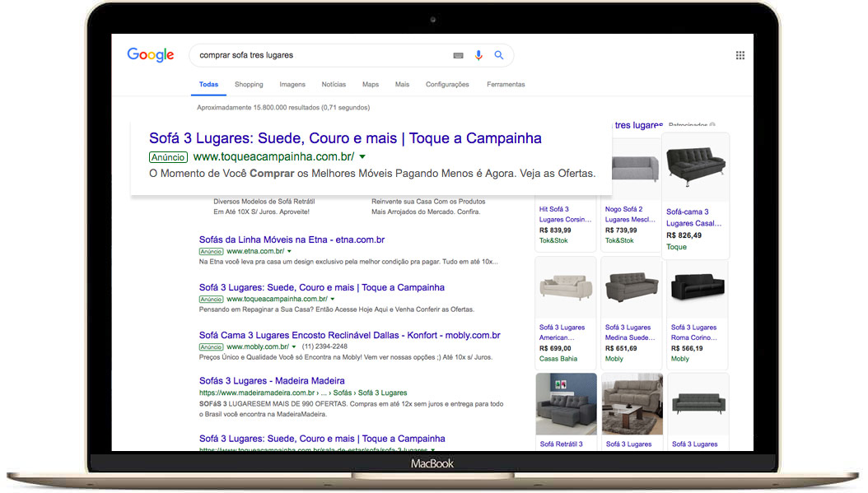Open the Sofá-cama 3 Lugares Casal product image
This screenshot has height=493, width=868.
coord(696,166)
